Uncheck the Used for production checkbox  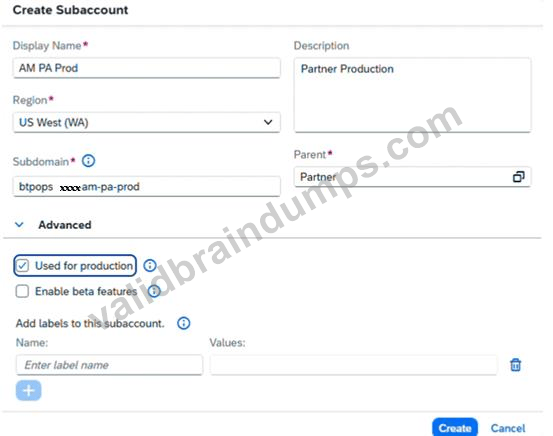click(22, 266)
